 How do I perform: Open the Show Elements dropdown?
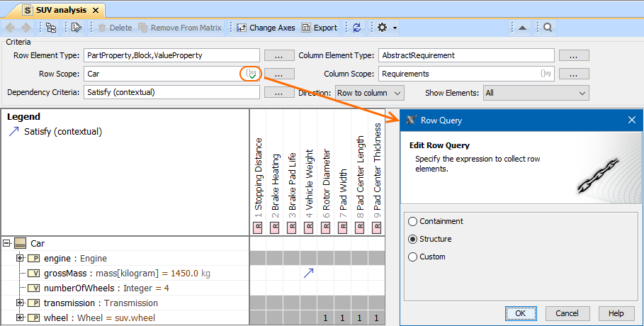point(536,93)
